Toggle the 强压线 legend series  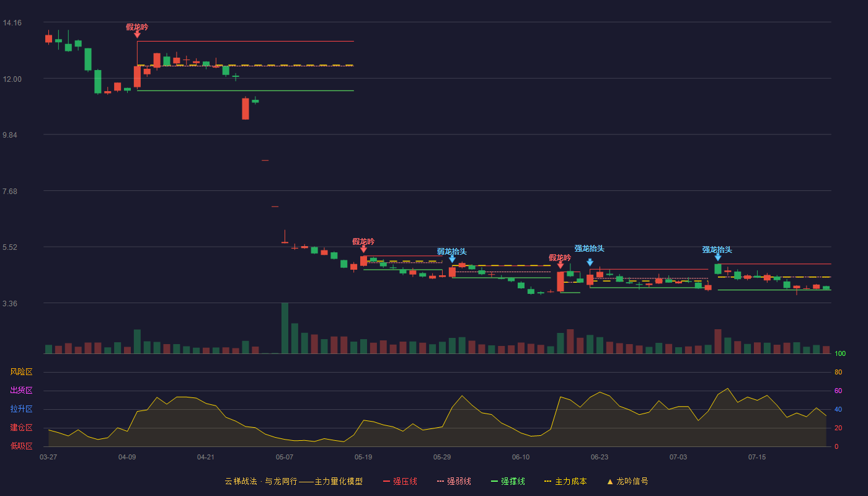click(x=400, y=481)
